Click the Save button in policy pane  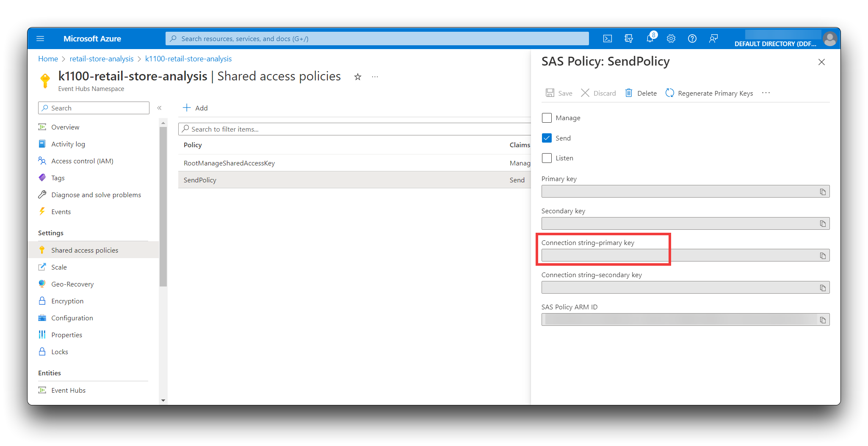point(559,93)
